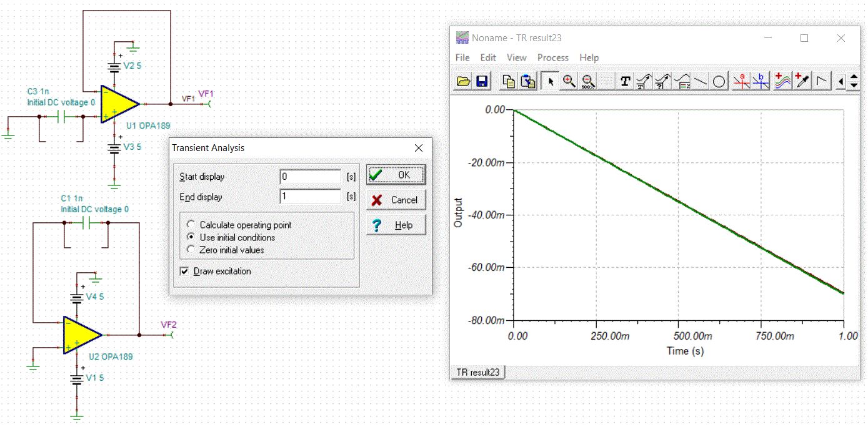Screen dimensions: 868x427
Task: Select the C3 1n capacitor
Action: point(61,116)
